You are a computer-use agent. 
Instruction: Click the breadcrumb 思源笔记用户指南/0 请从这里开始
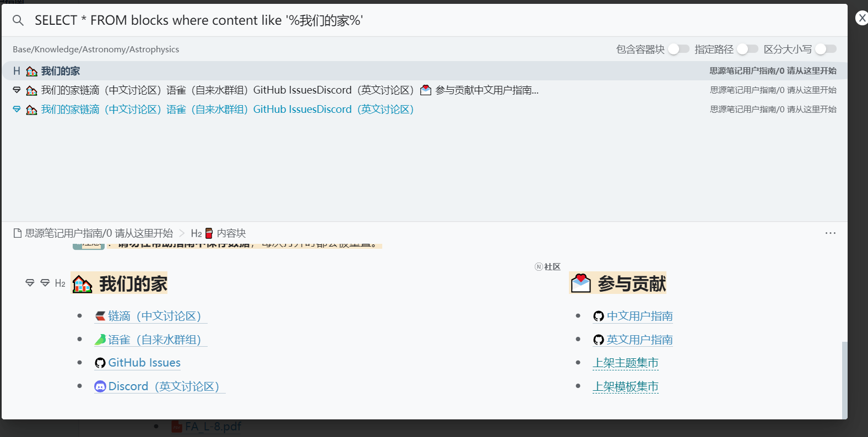[x=99, y=233]
